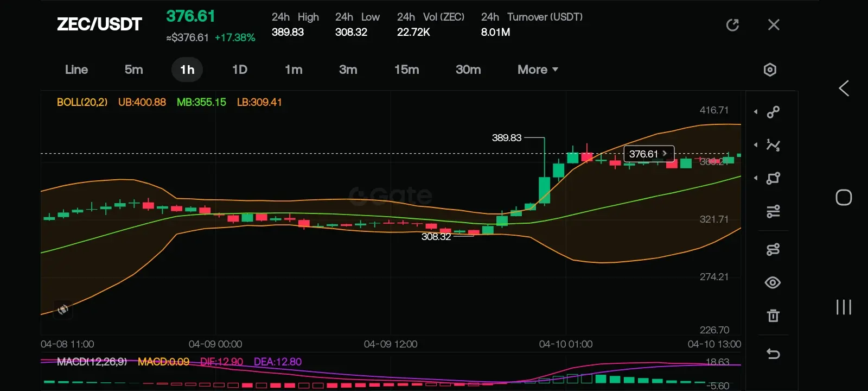This screenshot has width=868, height=391.
Task: Tap the ZEC/USDT pair title
Action: click(99, 24)
